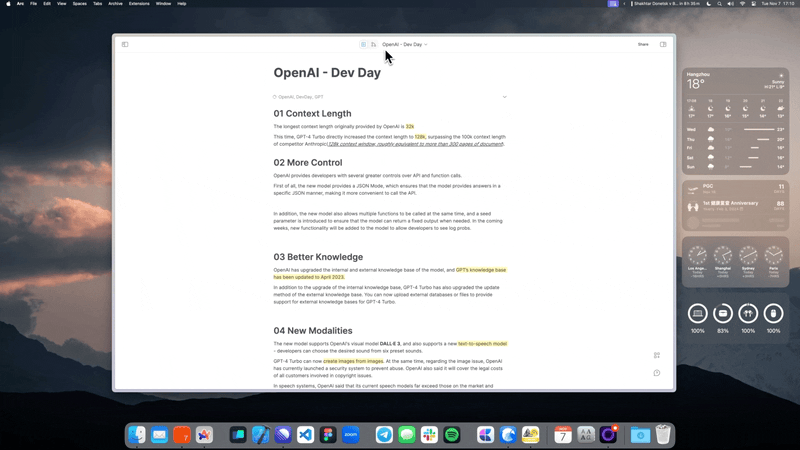Click the volume icon in menu bar

point(731,4)
